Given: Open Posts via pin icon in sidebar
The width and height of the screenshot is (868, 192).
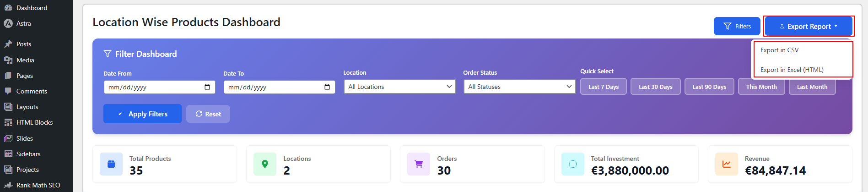Looking at the screenshot, I should 8,44.
